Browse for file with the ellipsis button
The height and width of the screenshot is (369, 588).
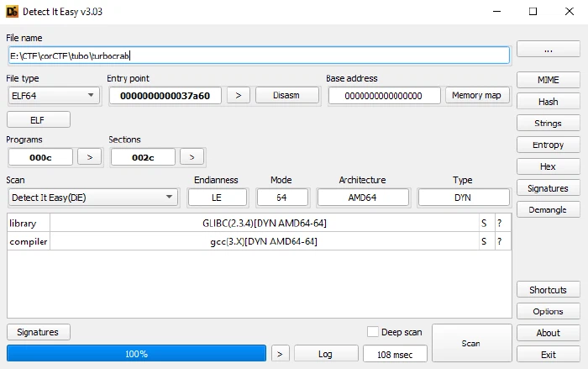tap(548, 50)
